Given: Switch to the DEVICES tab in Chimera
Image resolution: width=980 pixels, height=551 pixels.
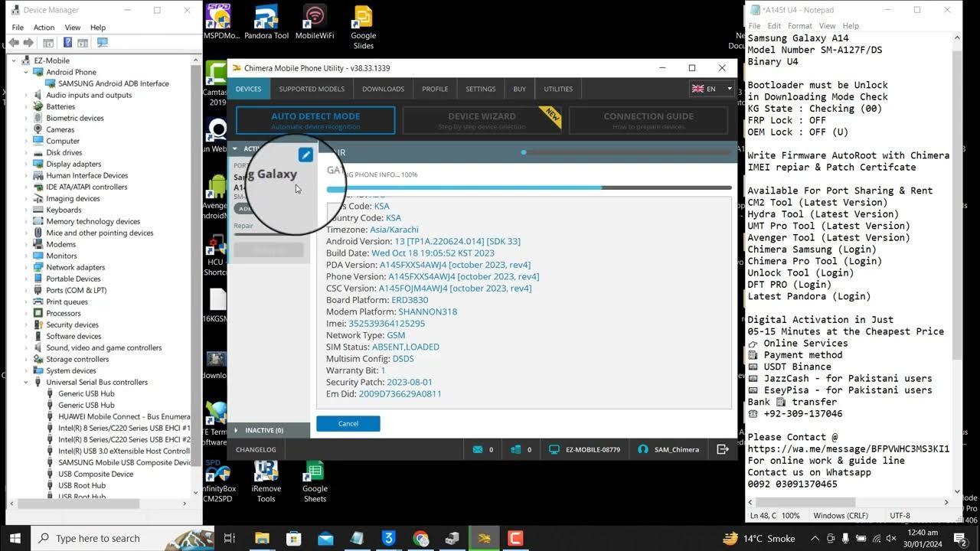Looking at the screenshot, I should coord(248,89).
